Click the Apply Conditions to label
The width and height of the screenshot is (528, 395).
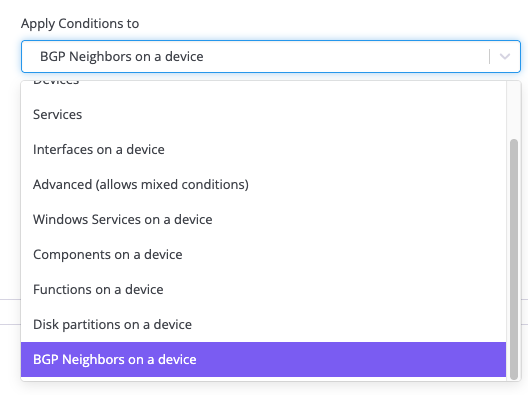[80, 24]
